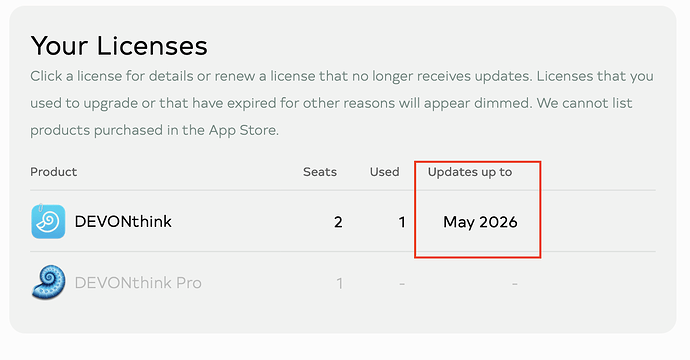Screen dimensions: 690x360
Task: Click the Used column header
Action: pyautogui.click(x=385, y=172)
